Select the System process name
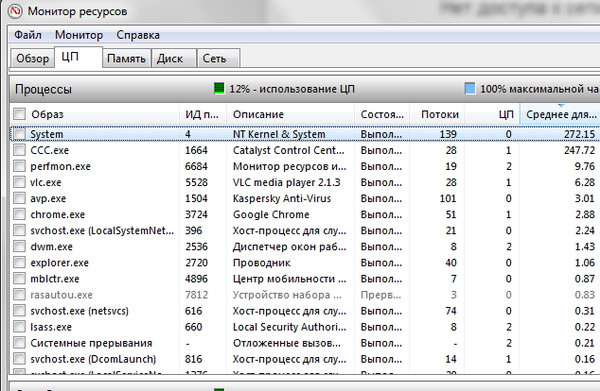The image size is (600, 391). tap(47, 134)
